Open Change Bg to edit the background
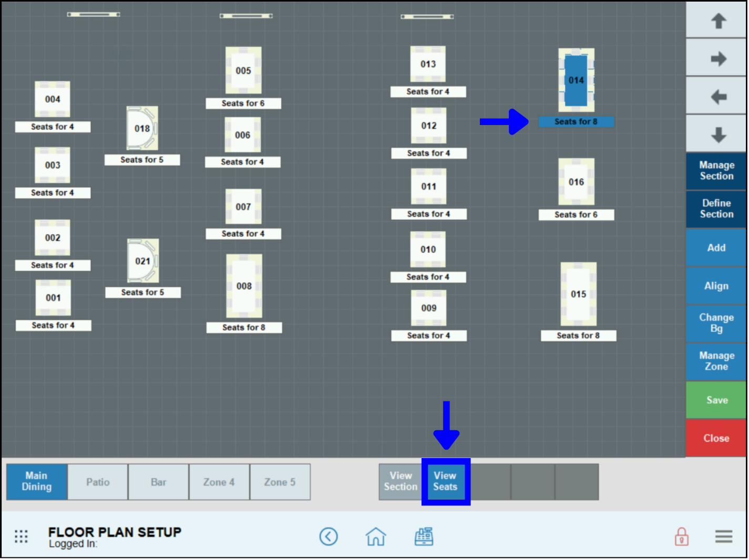 pyautogui.click(x=716, y=323)
